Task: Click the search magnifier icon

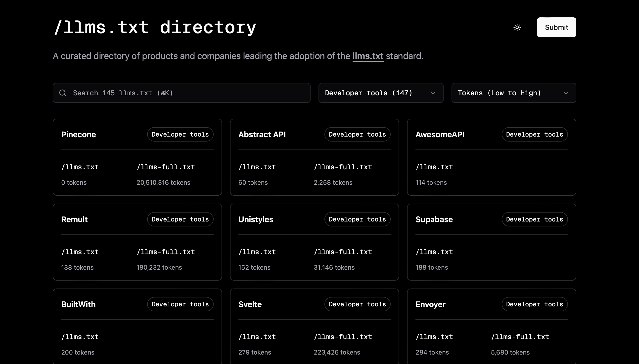Action: click(63, 93)
